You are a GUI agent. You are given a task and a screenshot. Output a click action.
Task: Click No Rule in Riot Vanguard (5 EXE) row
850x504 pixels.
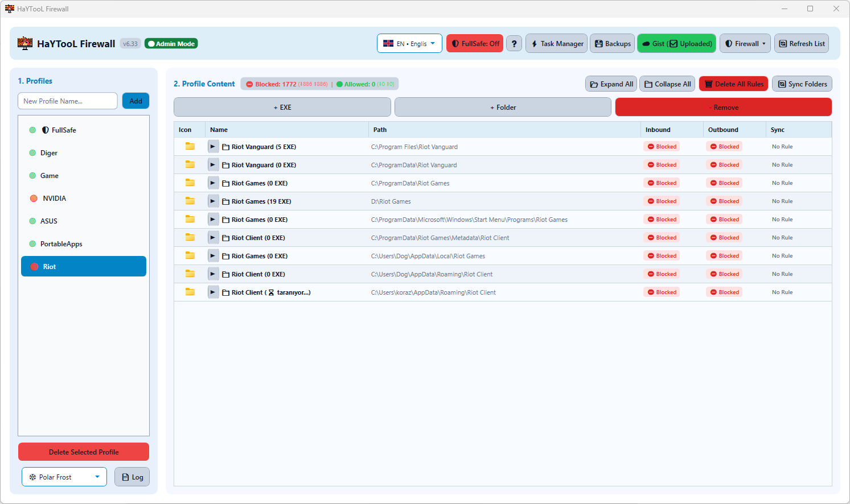pos(782,147)
